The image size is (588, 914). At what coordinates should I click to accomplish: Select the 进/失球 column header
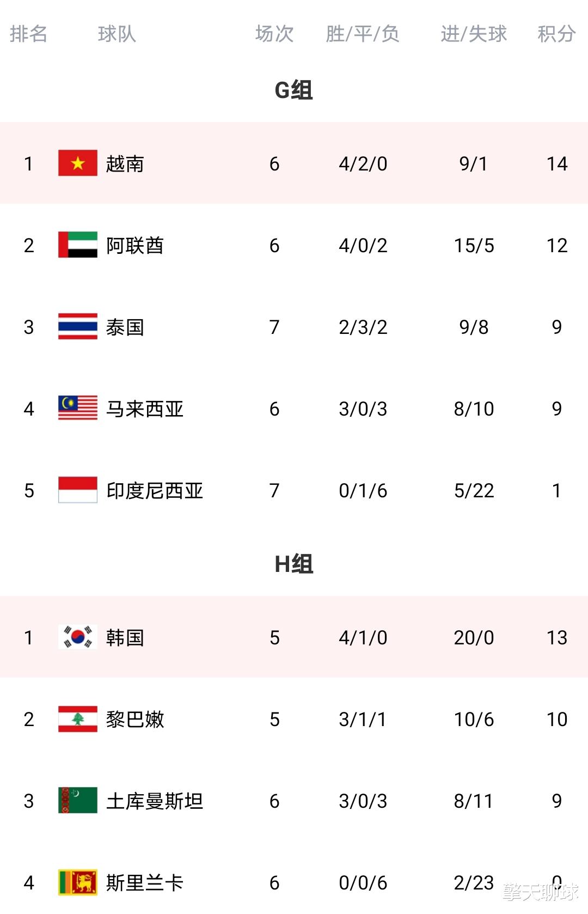pyautogui.click(x=474, y=34)
